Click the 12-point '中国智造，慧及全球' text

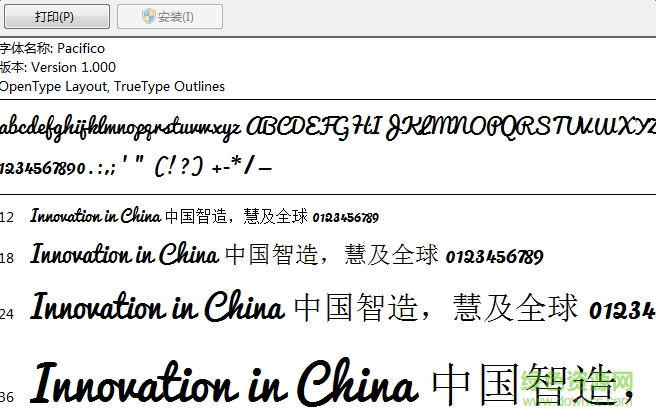click(x=236, y=216)
